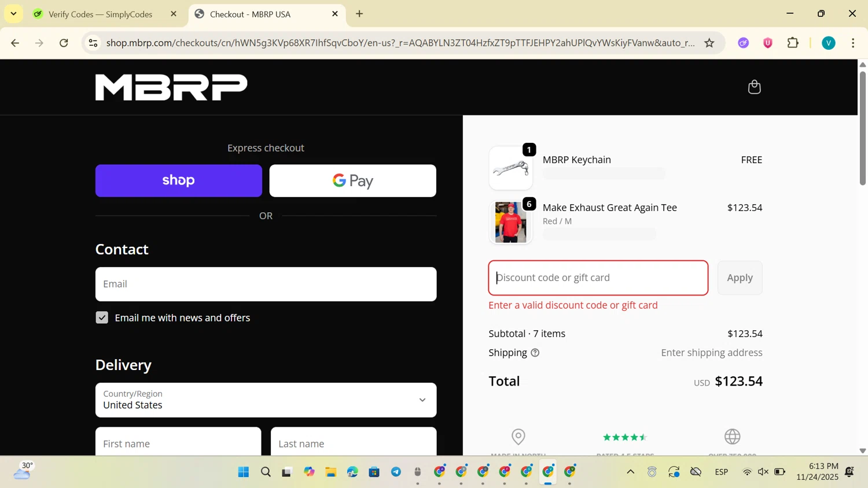The height and width of the screenshot is (488, 868).
Task: Click the Last name field
Action: tap(354, 443)
